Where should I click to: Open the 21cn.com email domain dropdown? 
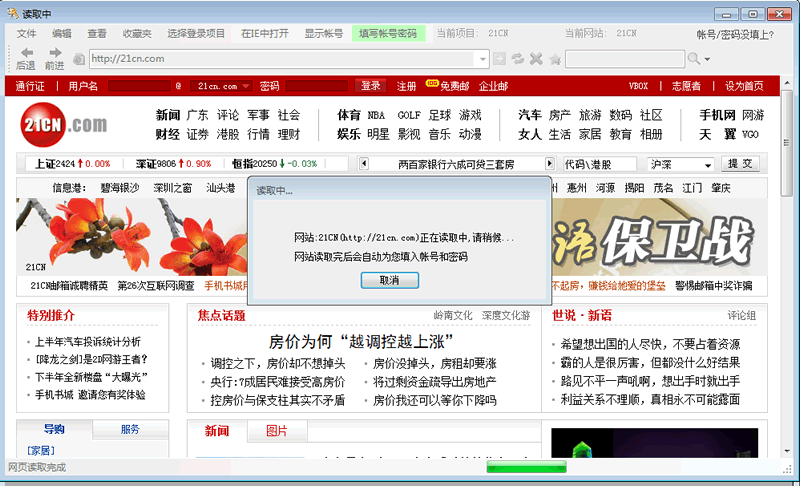coord(246,86)
